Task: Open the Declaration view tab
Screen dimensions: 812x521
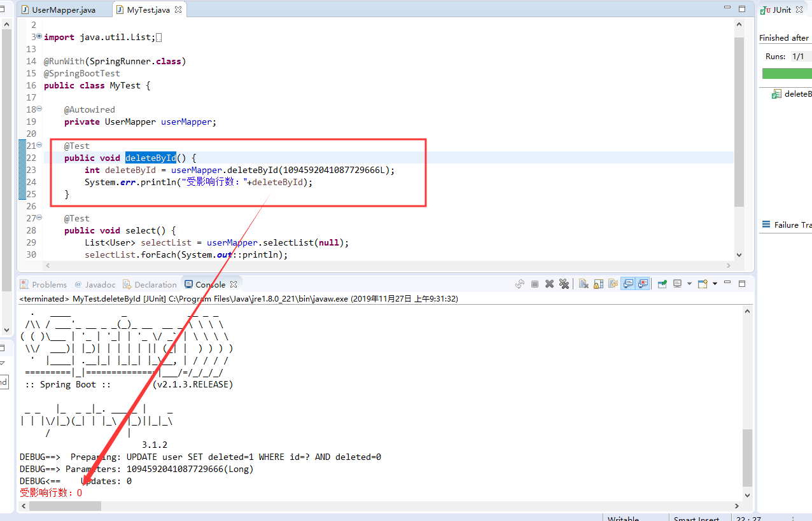Action: (150, 284)
